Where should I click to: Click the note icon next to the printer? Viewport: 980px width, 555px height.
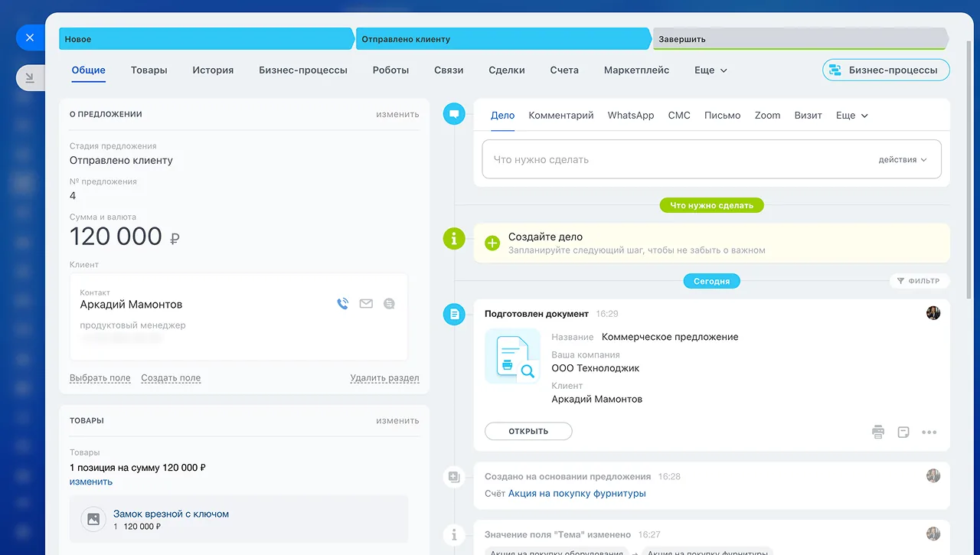click(x=903, y=432)
